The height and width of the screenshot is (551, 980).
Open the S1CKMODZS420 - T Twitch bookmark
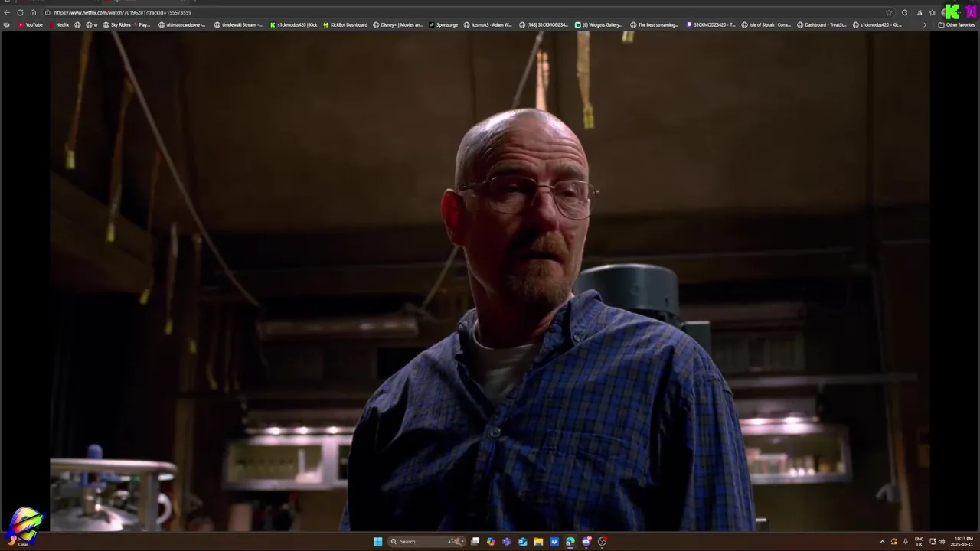click(x=710, y=25)
